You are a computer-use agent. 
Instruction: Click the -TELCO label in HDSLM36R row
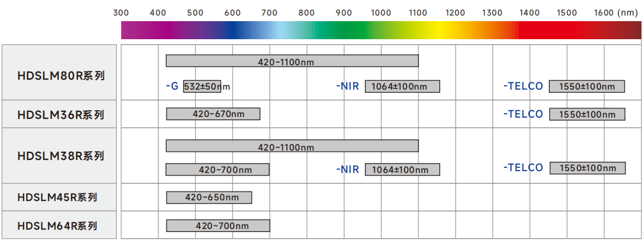[x=523, y=114]
